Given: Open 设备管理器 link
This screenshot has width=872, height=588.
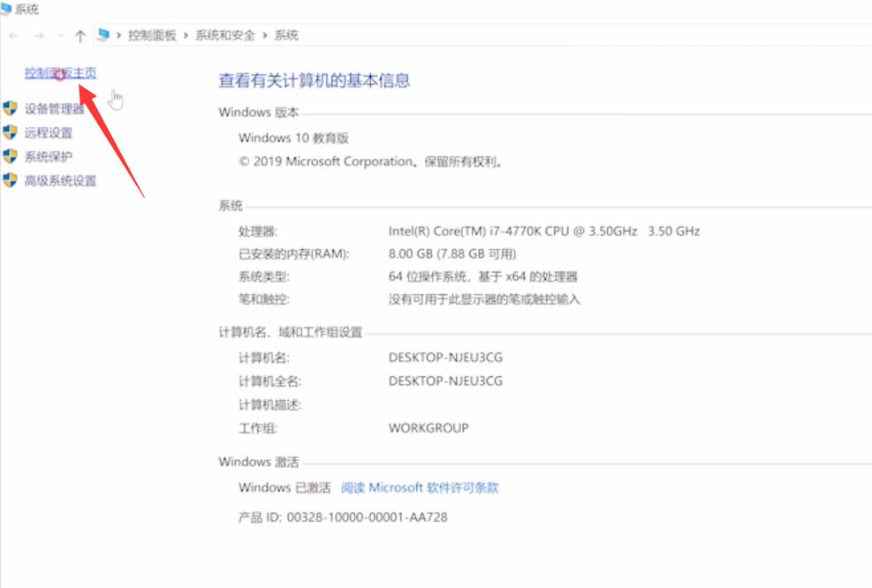Looking at the screenshot, I should (x=54, y=109).
